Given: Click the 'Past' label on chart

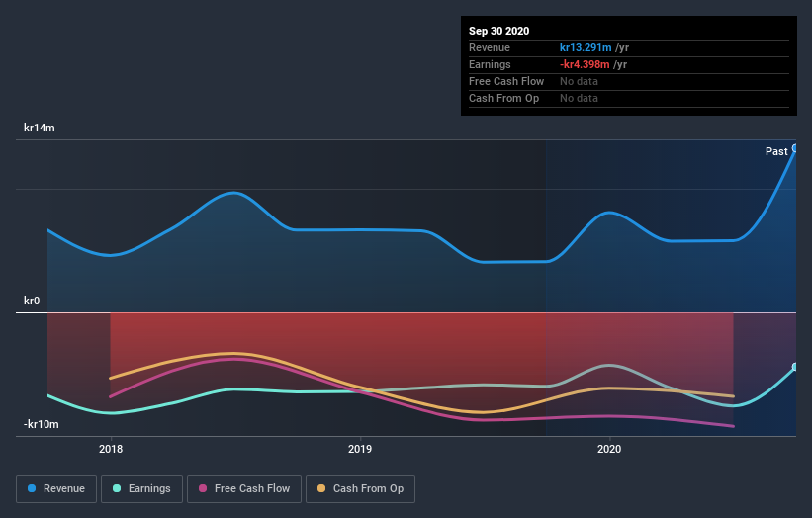Looking at the screenshot, I should pos(776,151).
